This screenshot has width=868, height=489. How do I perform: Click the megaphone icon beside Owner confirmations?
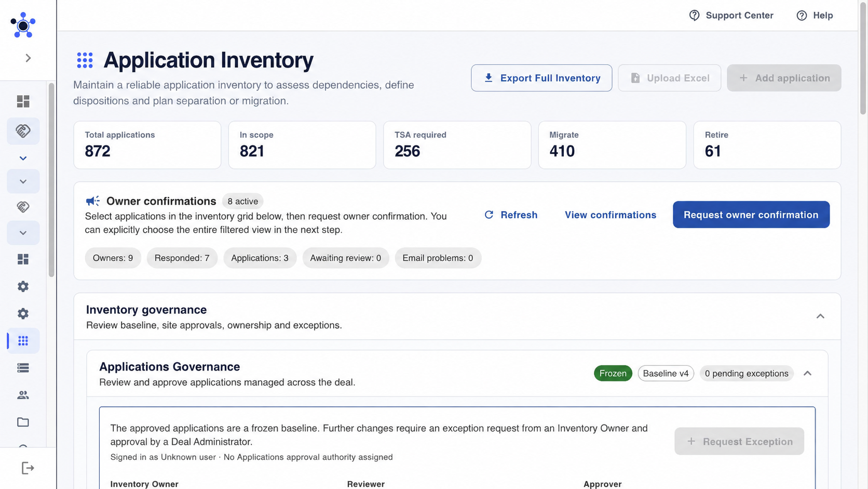pos(92,201)
